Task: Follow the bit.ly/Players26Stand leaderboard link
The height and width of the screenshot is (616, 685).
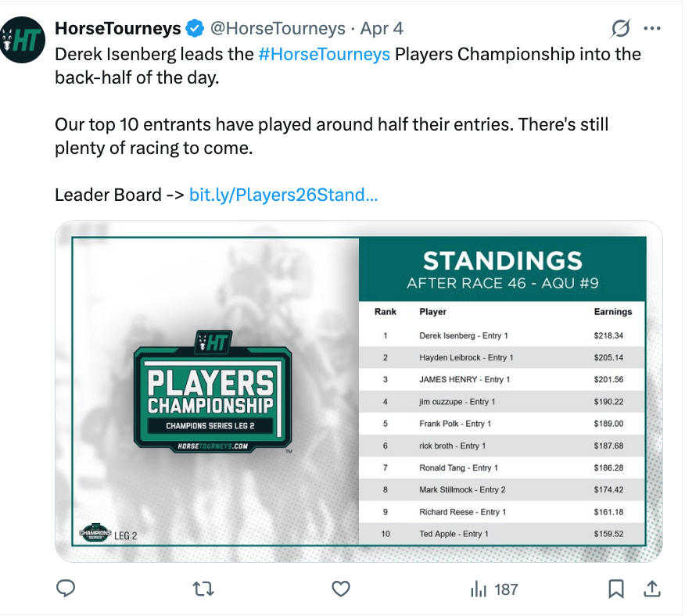Action: coord(283,195)
